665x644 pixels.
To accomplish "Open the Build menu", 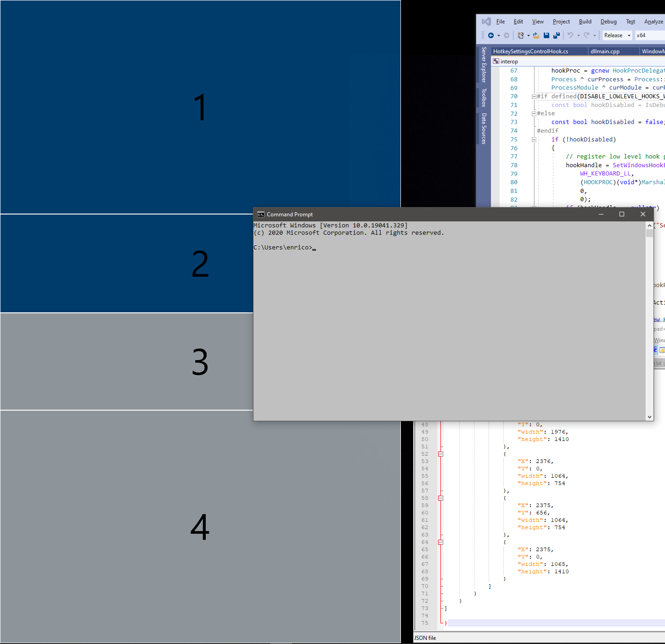I will coord(585,22).
